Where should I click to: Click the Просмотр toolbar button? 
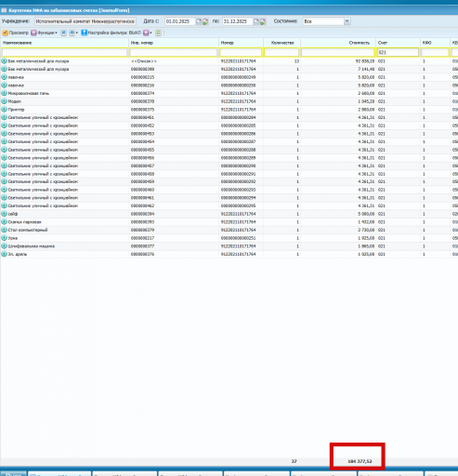click(x=16, y=33)
